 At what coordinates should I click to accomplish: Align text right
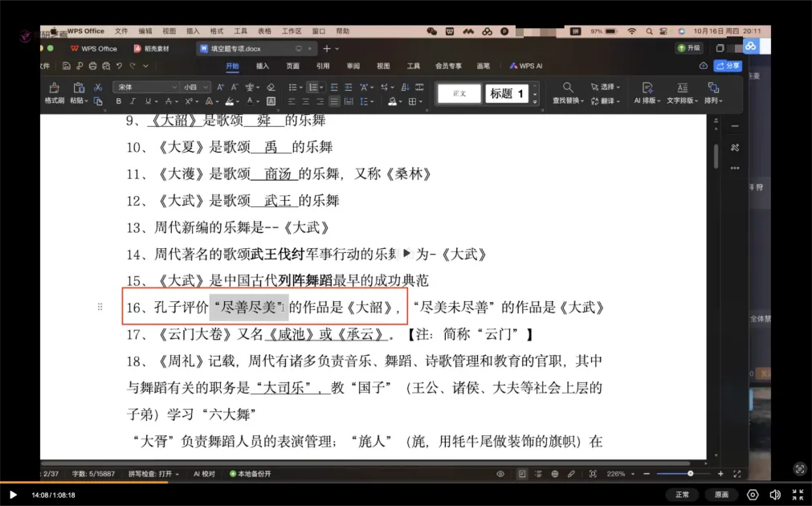320,101
